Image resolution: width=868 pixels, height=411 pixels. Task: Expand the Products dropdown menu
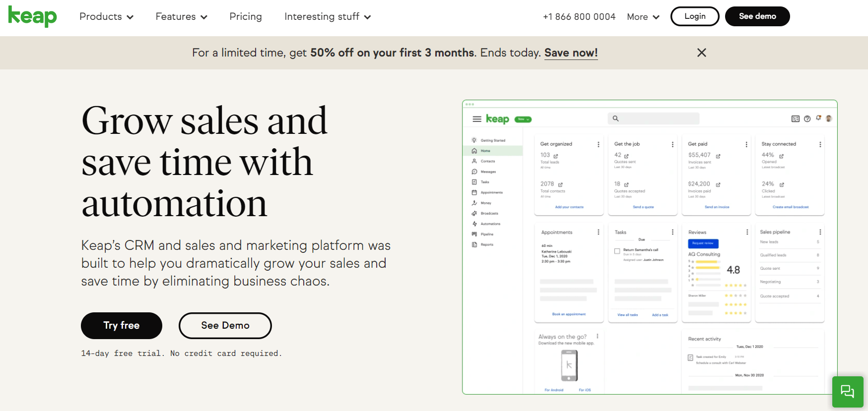coord(106,17)
